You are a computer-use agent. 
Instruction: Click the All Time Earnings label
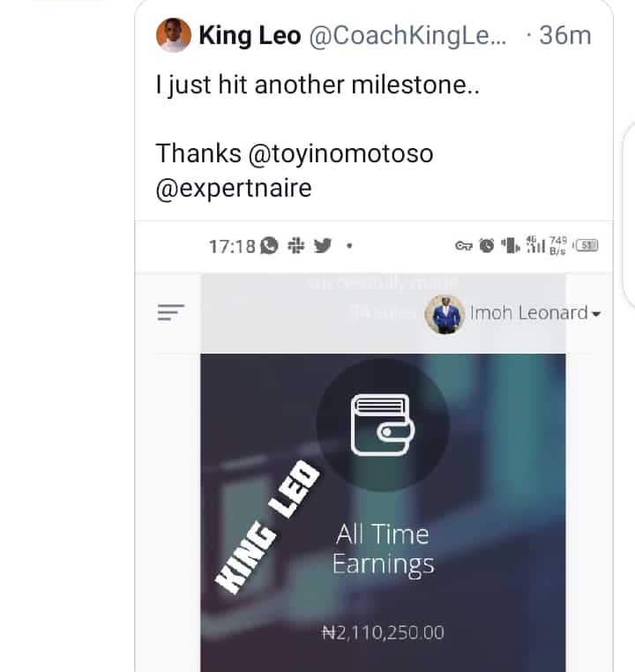(382, 549)
